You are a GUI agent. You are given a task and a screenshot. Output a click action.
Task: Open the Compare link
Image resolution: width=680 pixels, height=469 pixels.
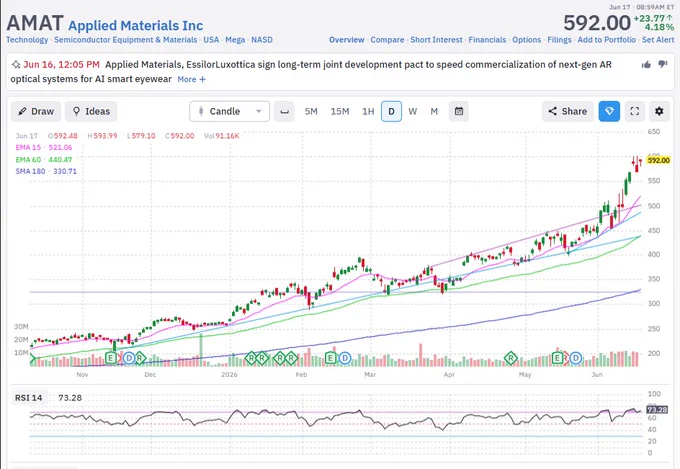coord(387,40)
